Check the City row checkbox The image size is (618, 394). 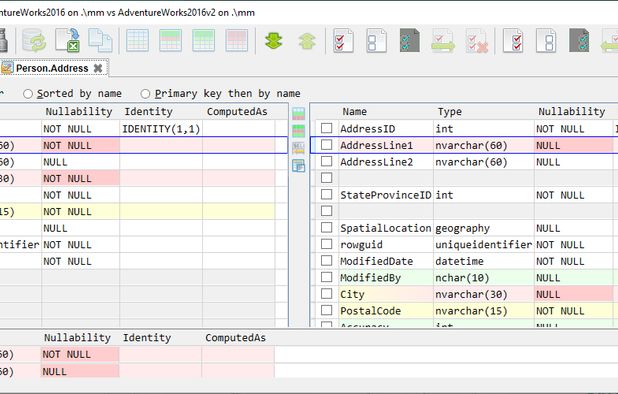pyautogui.click(x=326, y=294)
